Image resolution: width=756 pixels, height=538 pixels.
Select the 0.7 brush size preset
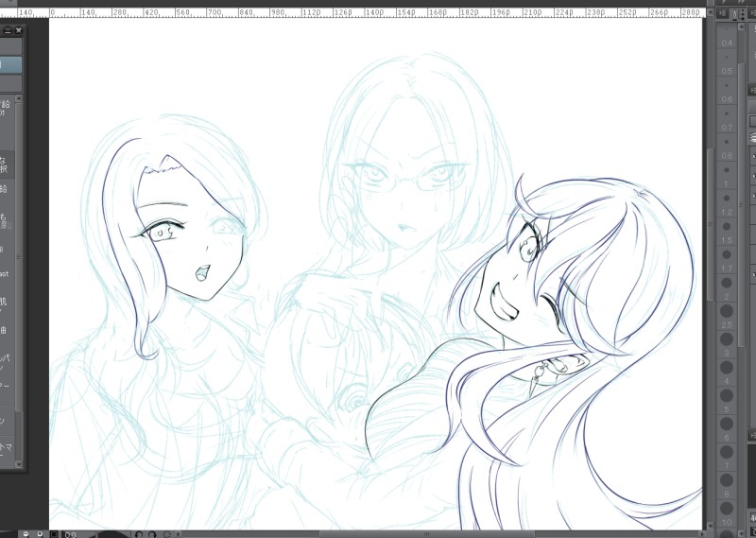click(x=727, y=121)
